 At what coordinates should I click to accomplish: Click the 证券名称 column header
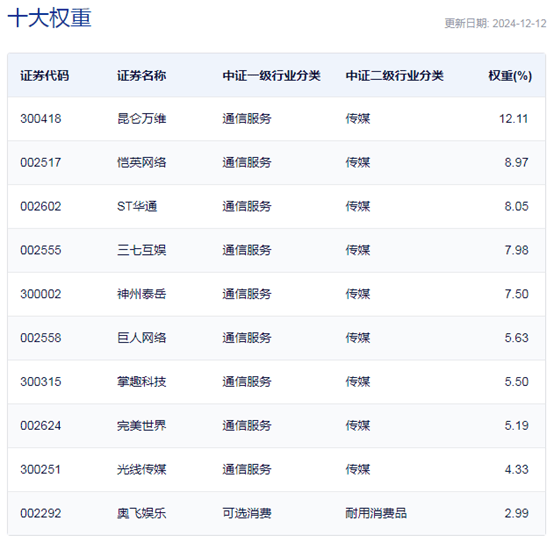coord(142,76)
